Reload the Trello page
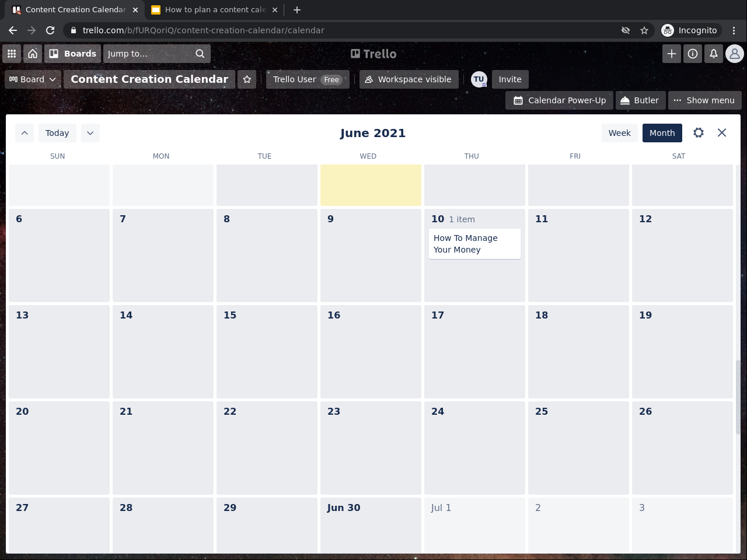747x560 pixels. click(50, 30)
